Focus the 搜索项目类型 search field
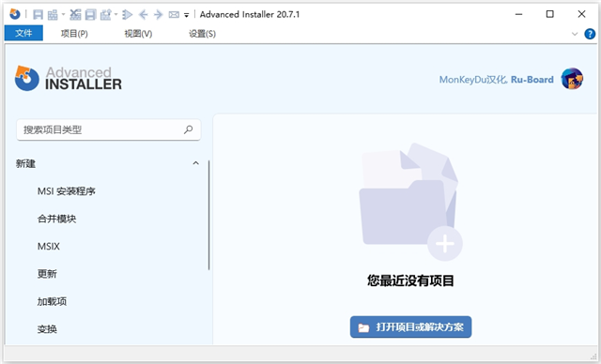This screenshot has height=364, width=601. pyautogui.click(x=109, y=129)
